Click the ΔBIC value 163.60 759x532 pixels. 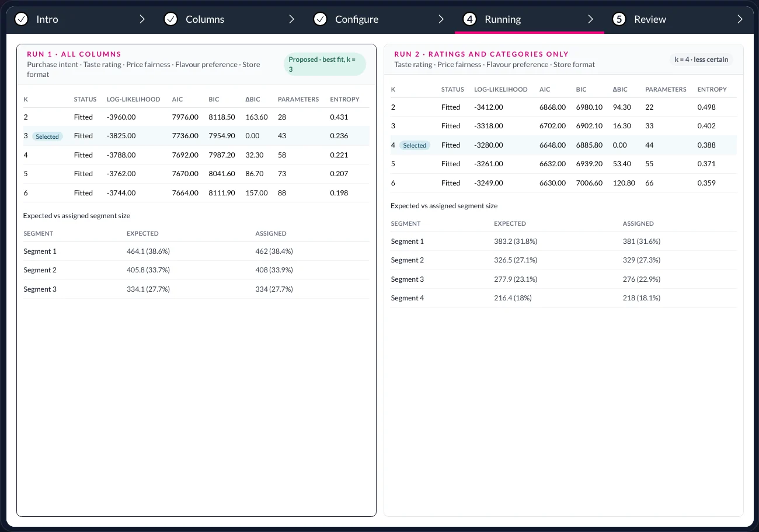(256, 117)
